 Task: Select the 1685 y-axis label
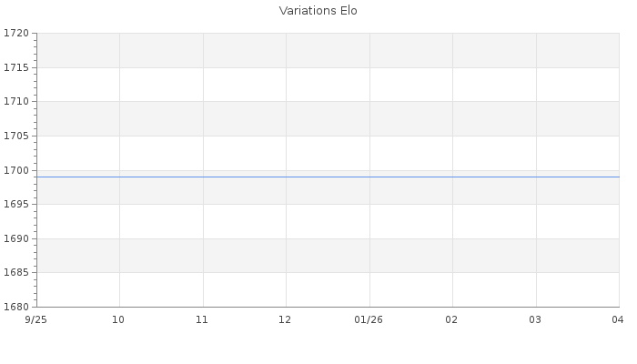[x=16, y=273]
